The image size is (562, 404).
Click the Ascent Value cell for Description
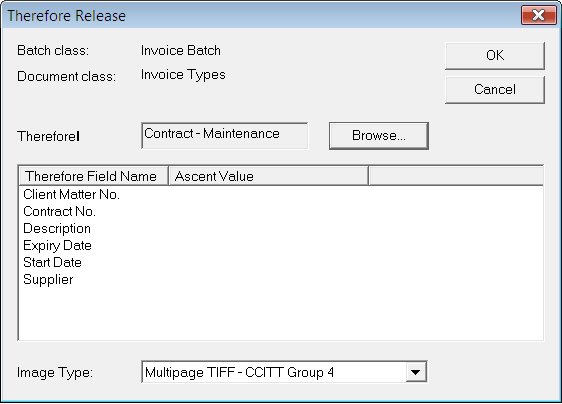[x=268, y=228]
